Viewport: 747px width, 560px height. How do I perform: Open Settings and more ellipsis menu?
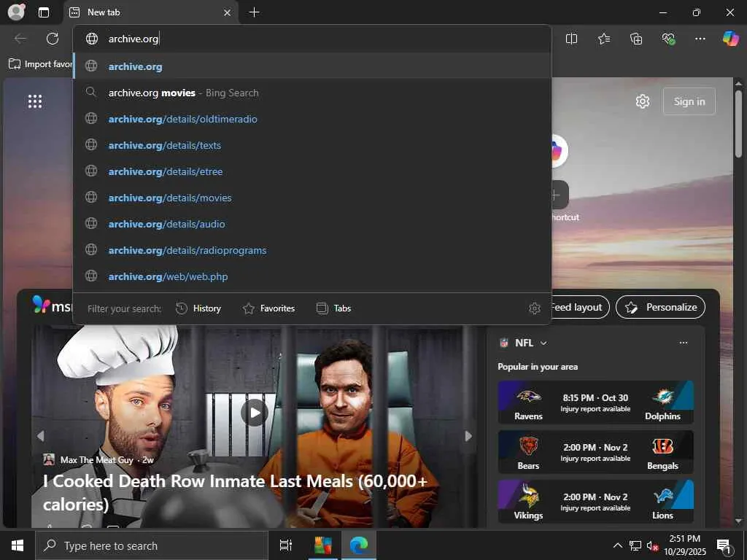click(x=700, y=39)
